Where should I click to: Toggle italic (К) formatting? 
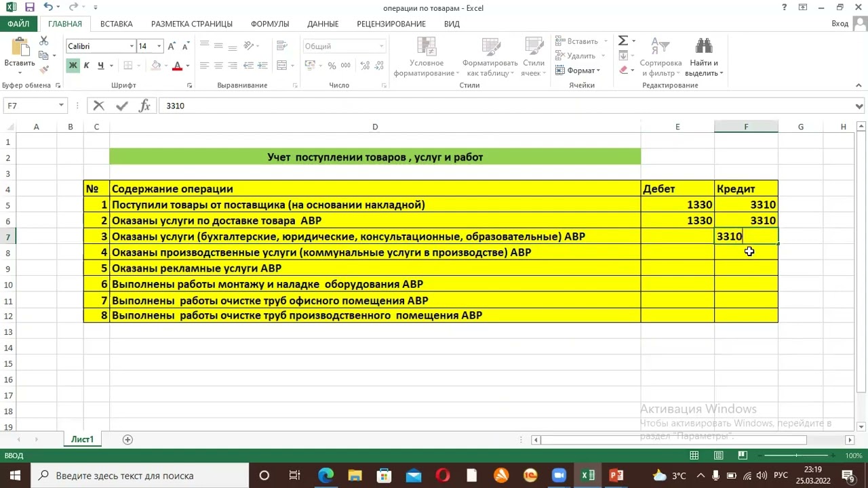[86, 66]
